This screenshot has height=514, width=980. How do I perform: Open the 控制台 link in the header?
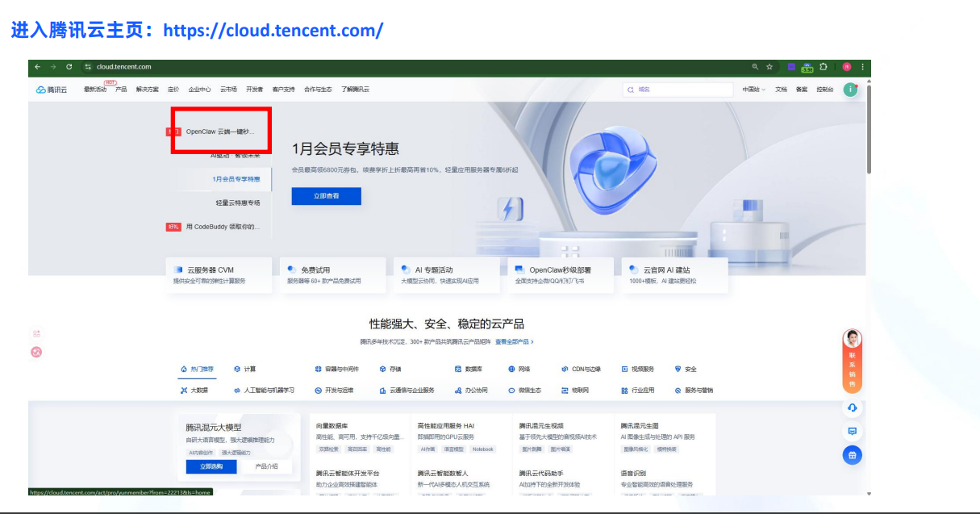point(824,90)
